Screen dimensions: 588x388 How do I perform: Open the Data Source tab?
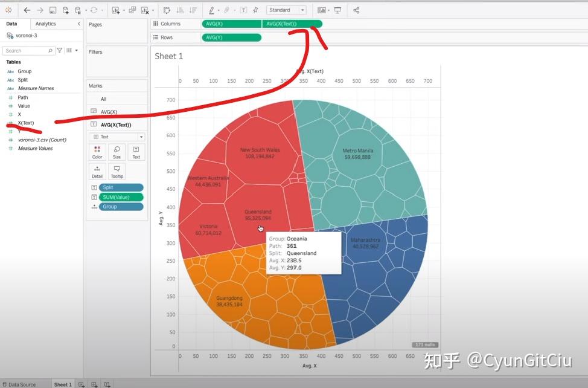[x=19, y=384]
